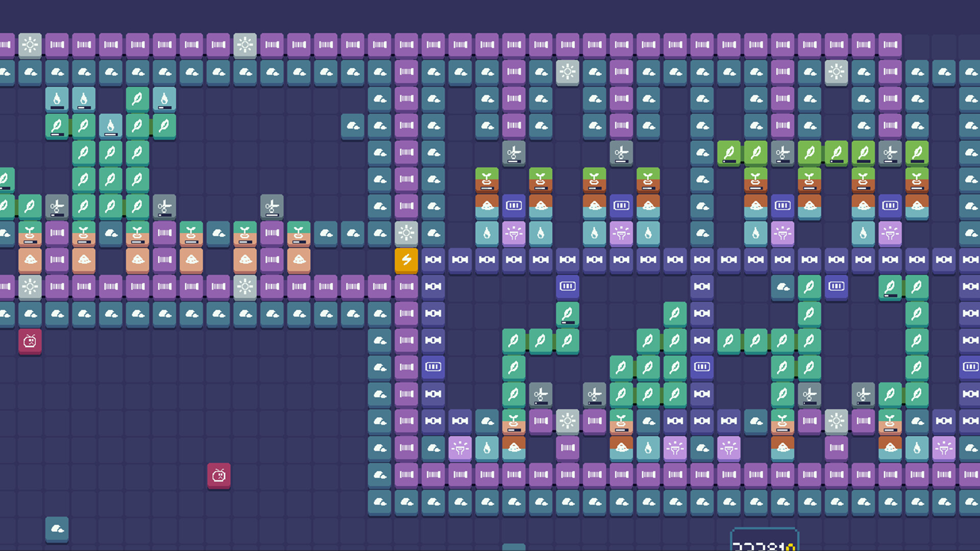Select the connector tile immediately right of lightning tile

coord(433,260)
